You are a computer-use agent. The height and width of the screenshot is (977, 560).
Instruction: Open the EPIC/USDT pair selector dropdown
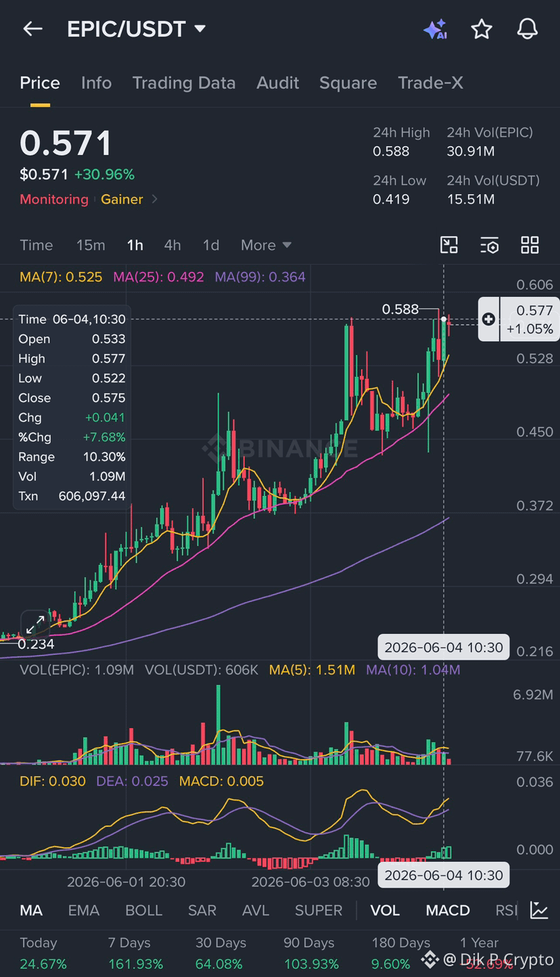pyautogui.click(x=137, y=29)
